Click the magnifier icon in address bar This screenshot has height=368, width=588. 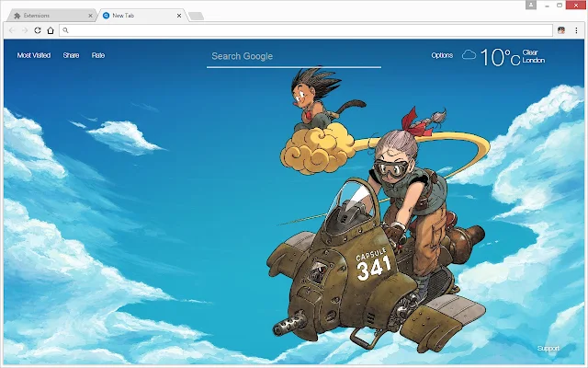pos(65,30)
